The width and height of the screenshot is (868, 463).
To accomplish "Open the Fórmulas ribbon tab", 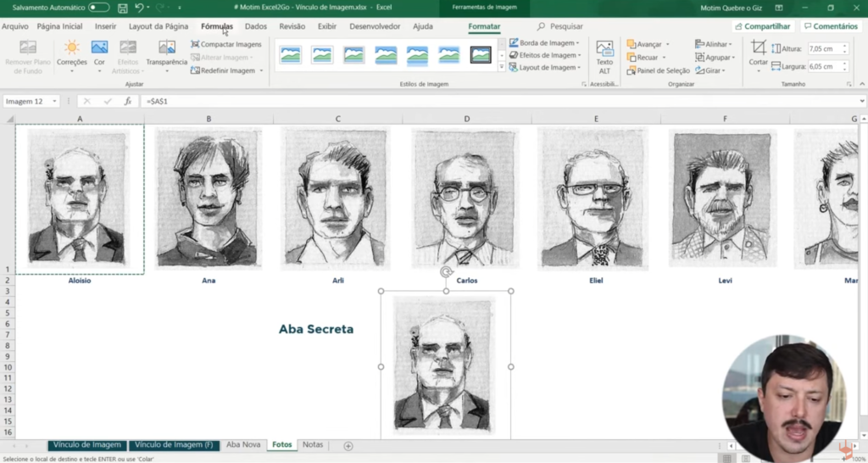I will (x=217, y=26).
